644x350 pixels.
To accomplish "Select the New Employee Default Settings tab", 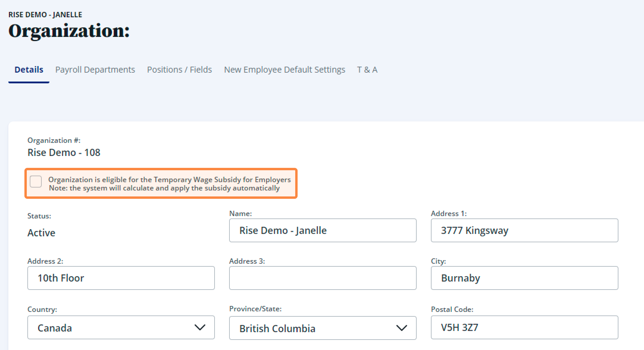I will tap(285, 70).
